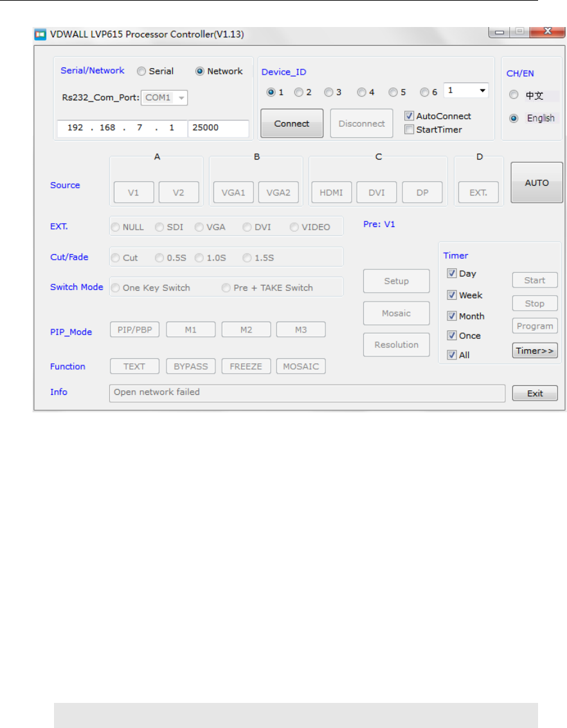Select EXT. VIDEO radio option
Image resolution: width=567 pixels, height=728 pixels.
[294, 228]
